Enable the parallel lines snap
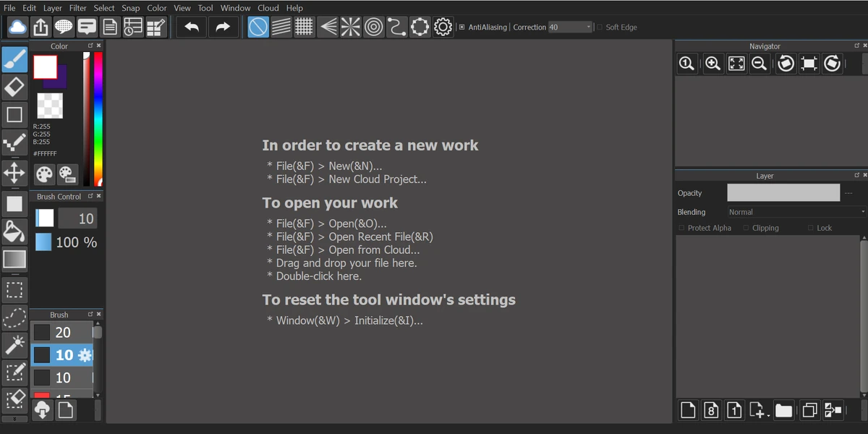Screen dimensions: 868x434 click(x=281, y=27)
